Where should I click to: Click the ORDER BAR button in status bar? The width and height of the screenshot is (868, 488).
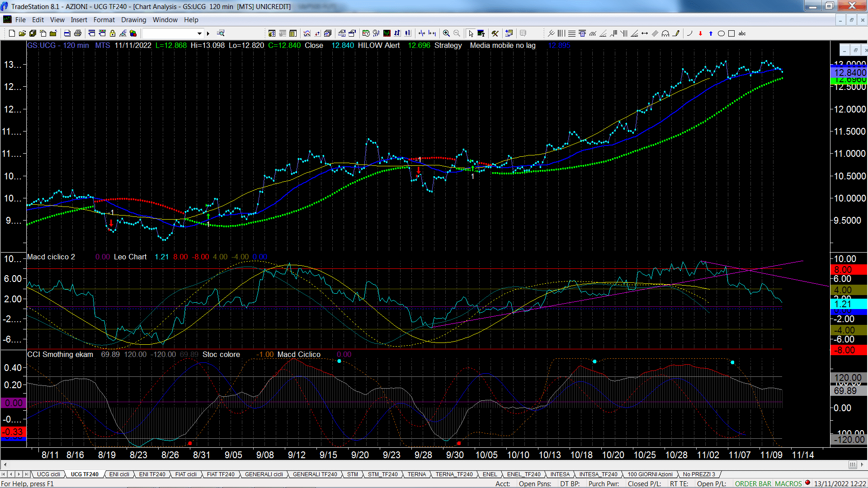coord(753,484)
